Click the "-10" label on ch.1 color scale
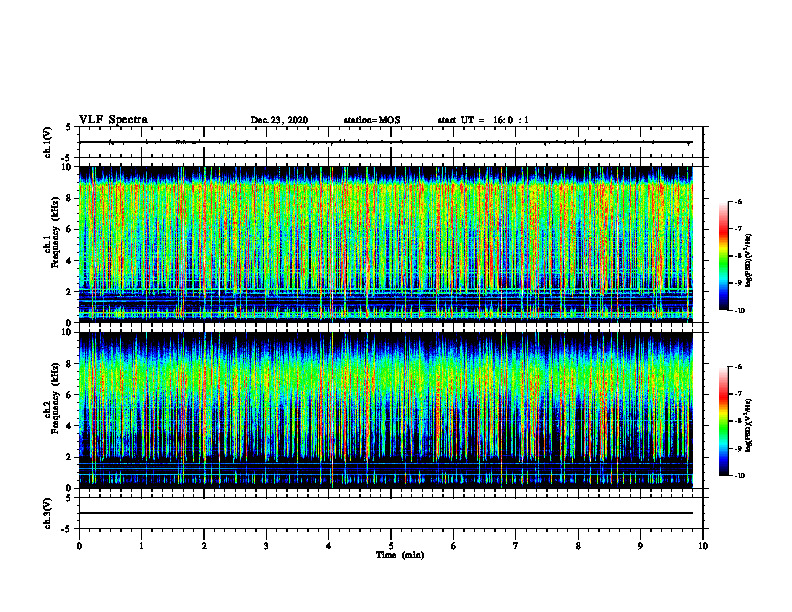 coord(739,311)
